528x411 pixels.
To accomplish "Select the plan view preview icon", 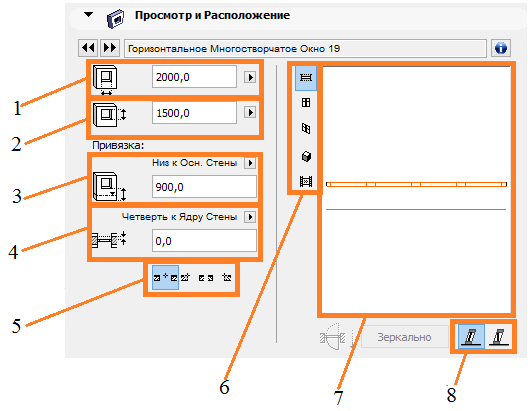I will (306, 78).
